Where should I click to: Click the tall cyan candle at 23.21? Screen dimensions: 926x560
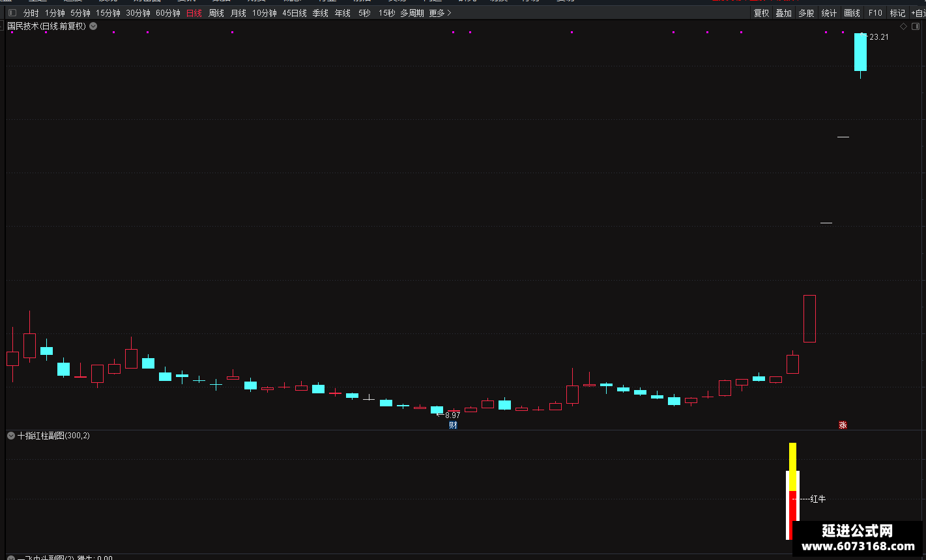click(x=860, y=52)
